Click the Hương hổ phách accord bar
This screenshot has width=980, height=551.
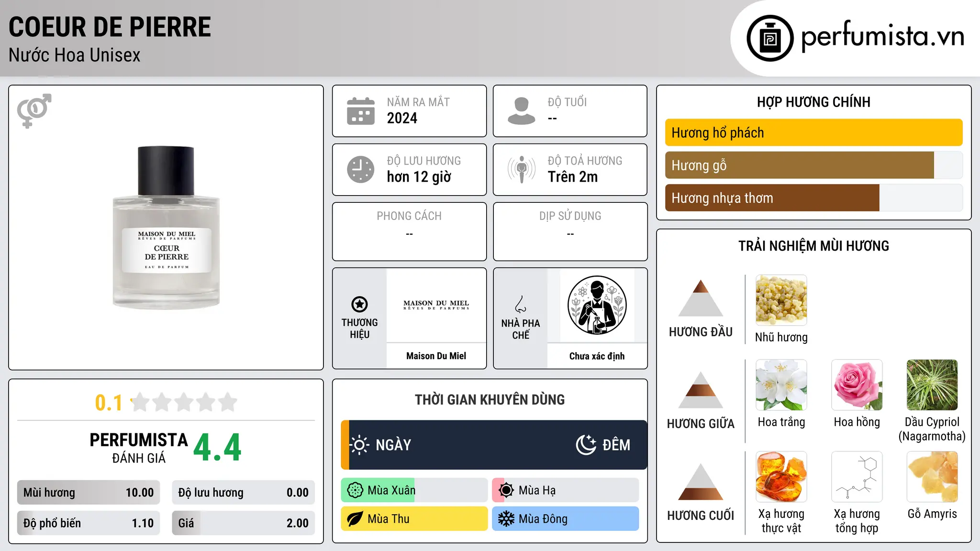coord(813,132)
